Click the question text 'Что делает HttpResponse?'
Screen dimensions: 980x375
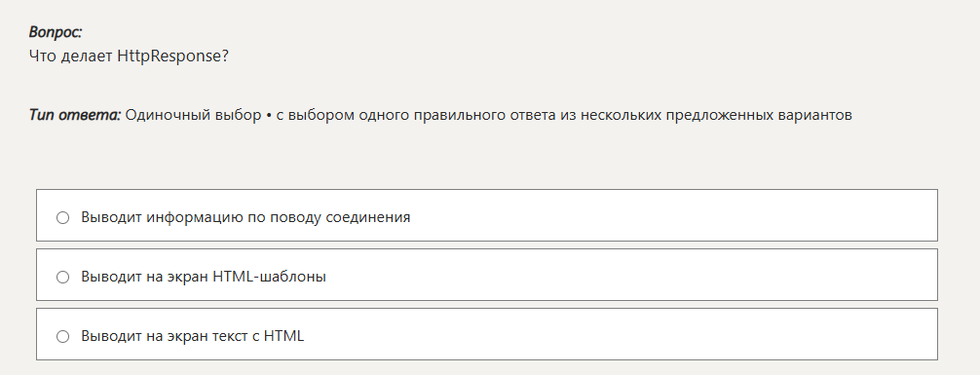[x=129, y=56]
